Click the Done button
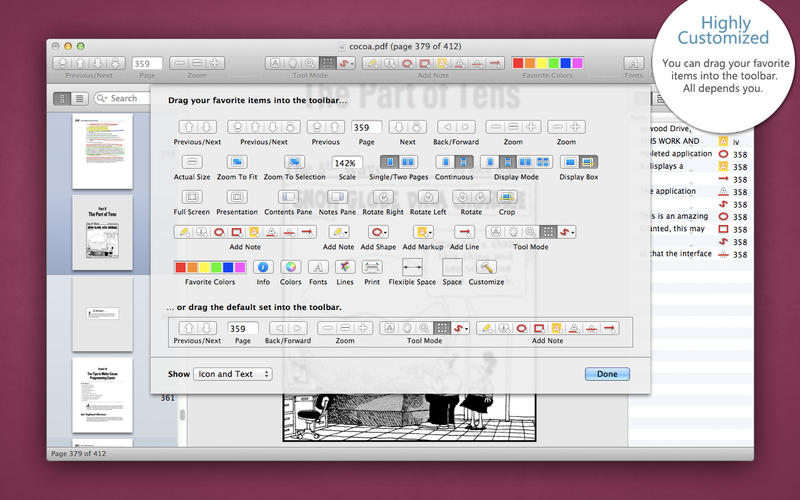The height and width of the screenshot is (500, 800). click(x=607, y=374)
